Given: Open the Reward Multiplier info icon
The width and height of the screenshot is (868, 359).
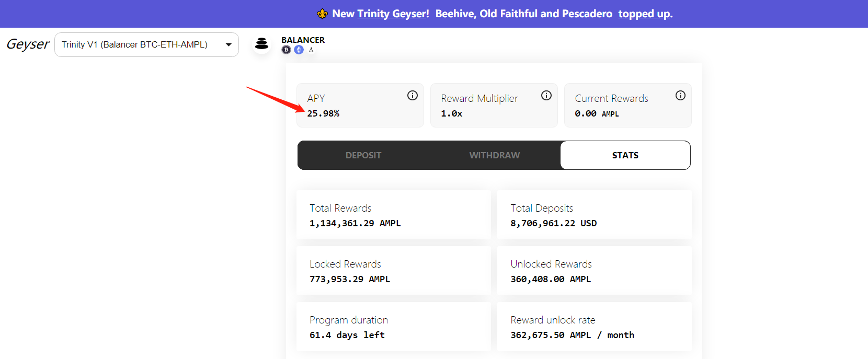Looking at the screenshot, I should coord(546,95).
